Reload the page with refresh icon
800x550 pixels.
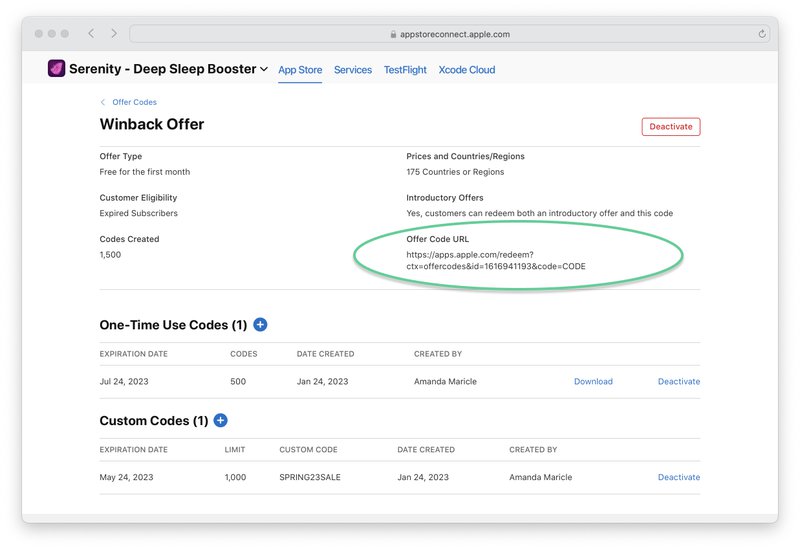(x=762, y=34)
